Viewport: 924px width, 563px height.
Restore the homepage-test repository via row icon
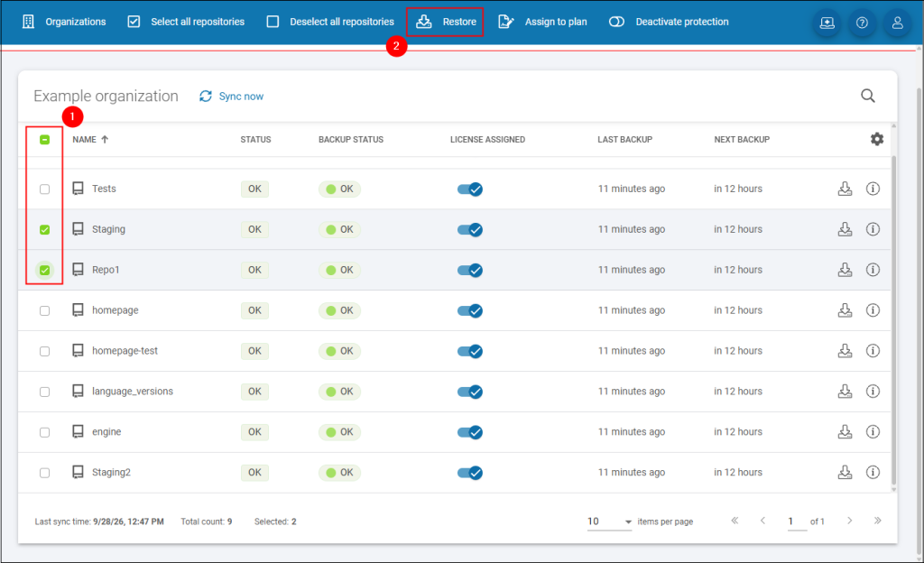[845, 351]
